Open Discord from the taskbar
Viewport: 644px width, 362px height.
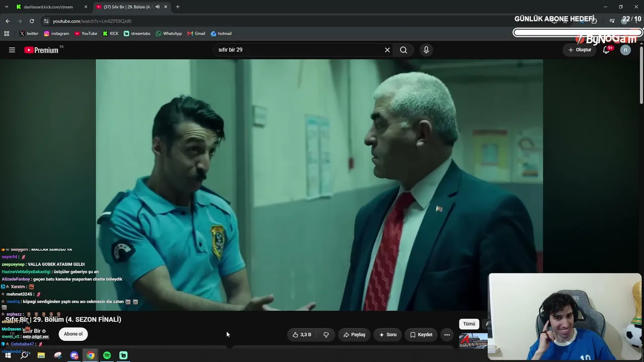[x=74, y=355]
